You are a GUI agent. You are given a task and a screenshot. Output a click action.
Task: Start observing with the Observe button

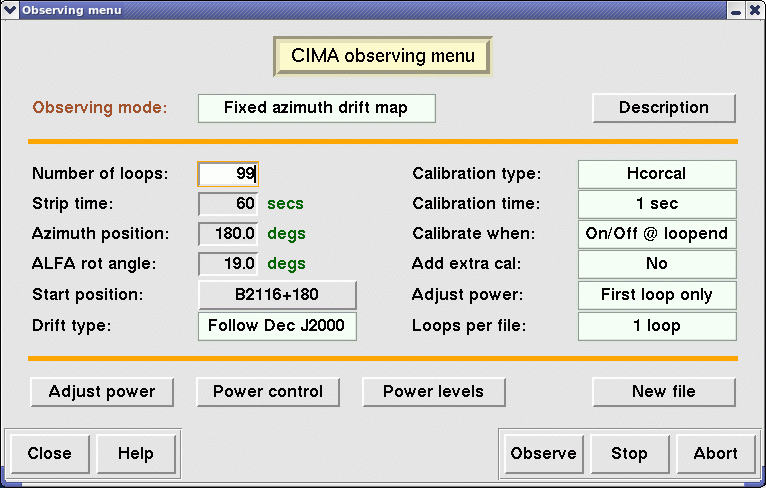pyautogui.click(x=543, y=454)
